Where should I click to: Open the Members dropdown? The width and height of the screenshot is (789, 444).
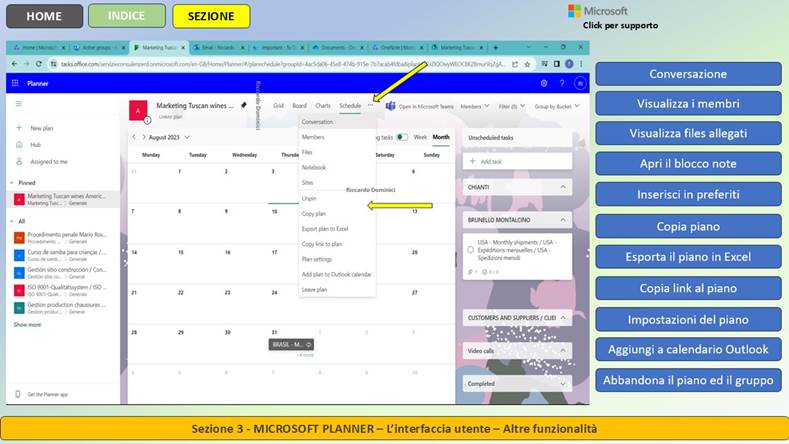475,106
